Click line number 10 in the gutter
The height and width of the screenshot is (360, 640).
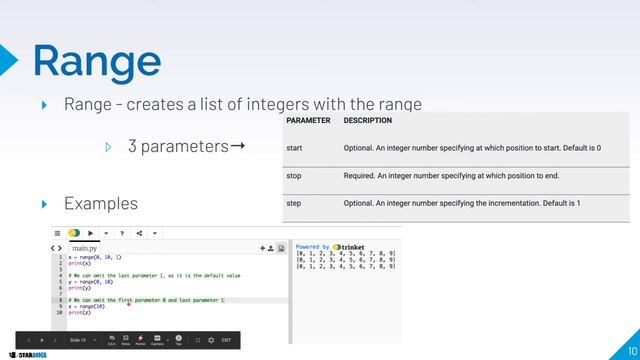pos(60,312)
